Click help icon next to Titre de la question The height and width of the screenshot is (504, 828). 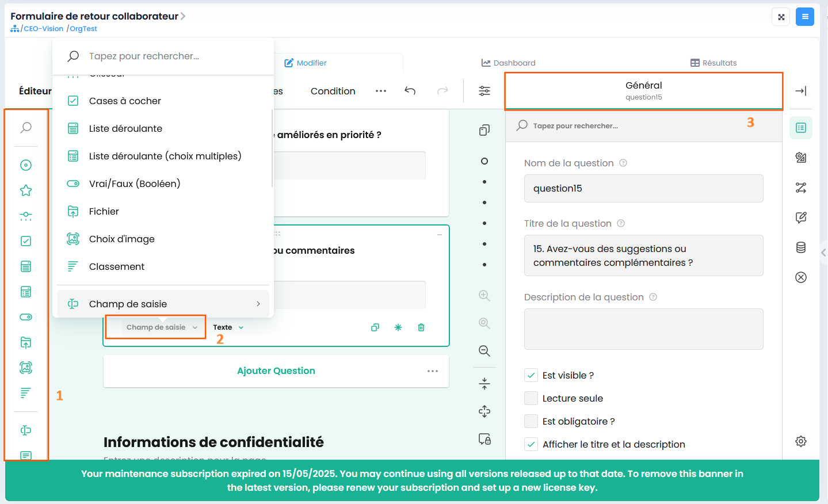pos(621,223)
